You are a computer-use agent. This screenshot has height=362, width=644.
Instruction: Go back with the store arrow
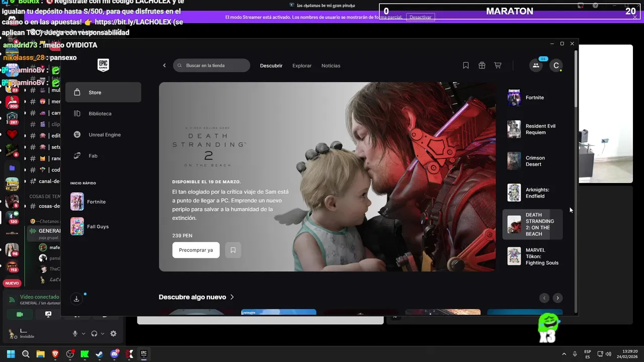[x=164, y=65]
